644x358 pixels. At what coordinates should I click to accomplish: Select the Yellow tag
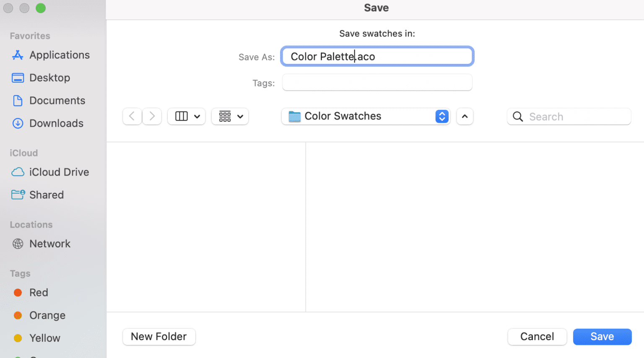(x=44, y=338)
